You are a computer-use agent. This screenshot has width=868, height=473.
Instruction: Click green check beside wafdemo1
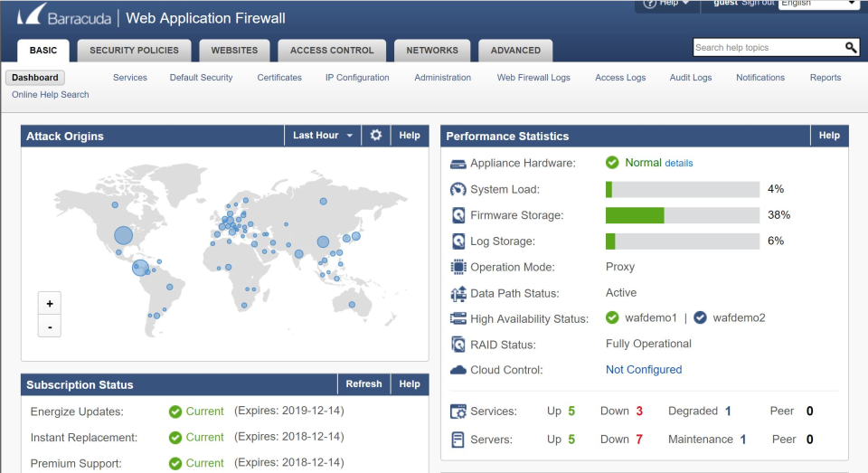point(612,317)
